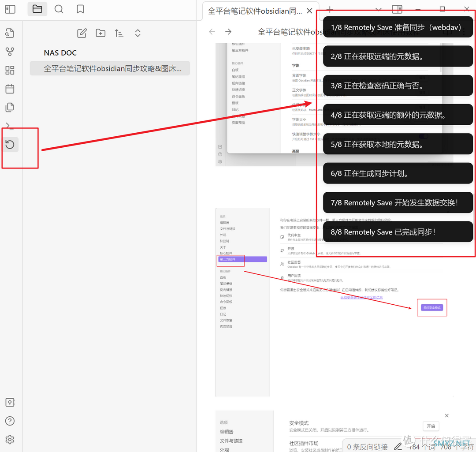Select the 全平台笔记软件obsidian同 tab header
The height and width of the screenshot is (452, 476).
(x=255, y=11)
